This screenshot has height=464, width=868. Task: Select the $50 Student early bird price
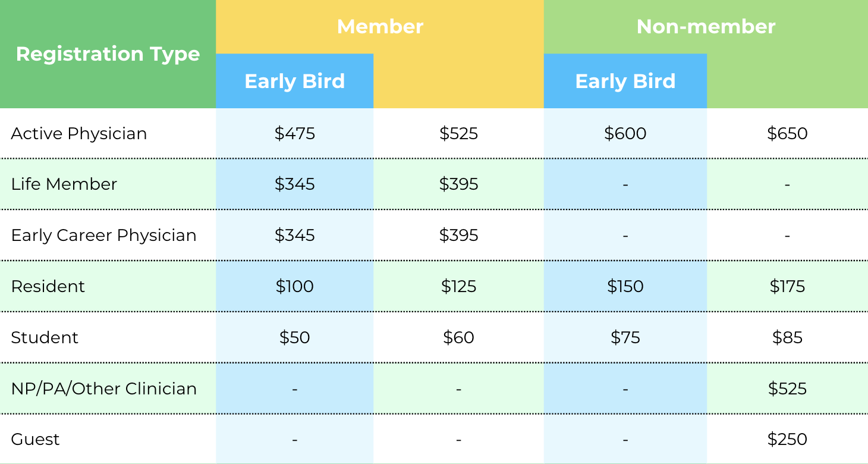click(294, 337)
